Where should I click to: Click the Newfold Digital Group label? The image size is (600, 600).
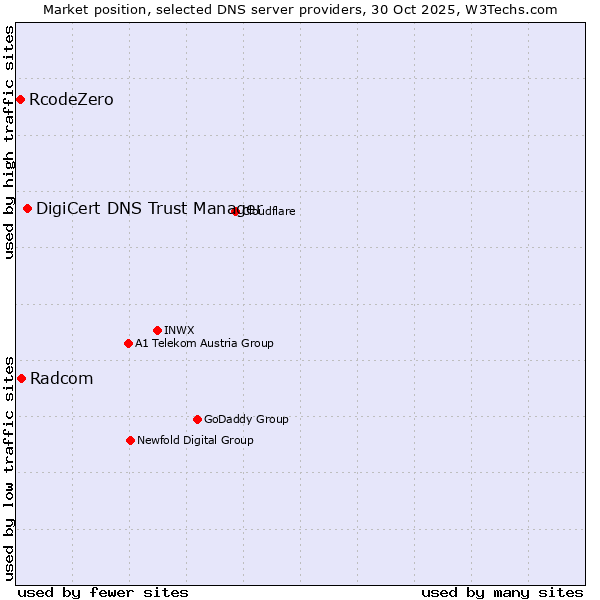click(x=195, y=440)
